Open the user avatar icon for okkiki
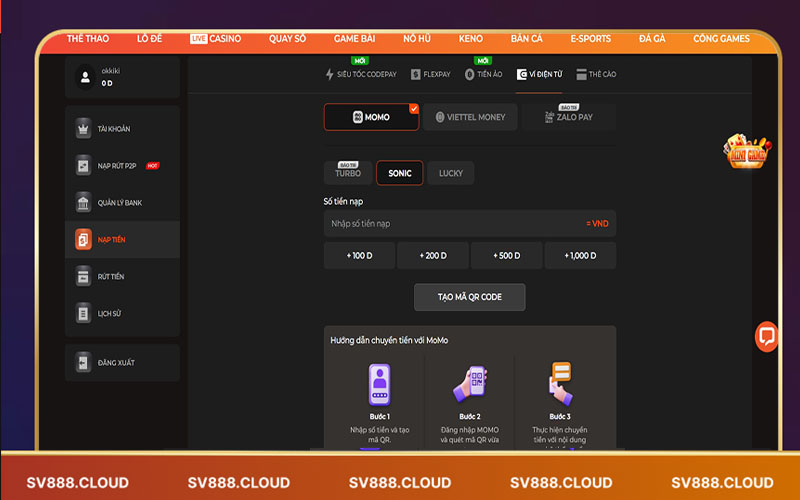 85,77
